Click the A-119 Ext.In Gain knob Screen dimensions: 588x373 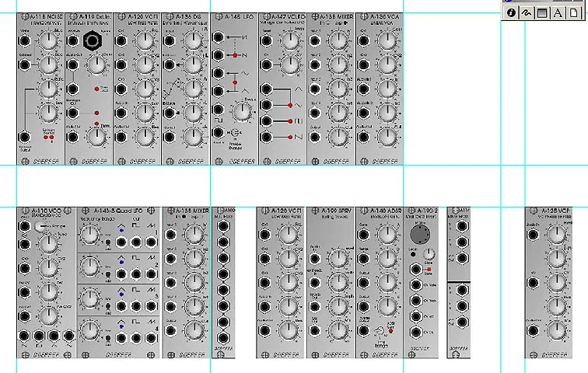point(96,64)
